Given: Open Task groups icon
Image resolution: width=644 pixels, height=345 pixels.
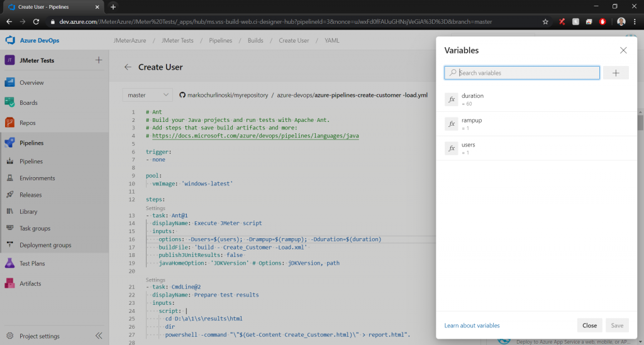Looking at the screenshot, I should [10, 228].
